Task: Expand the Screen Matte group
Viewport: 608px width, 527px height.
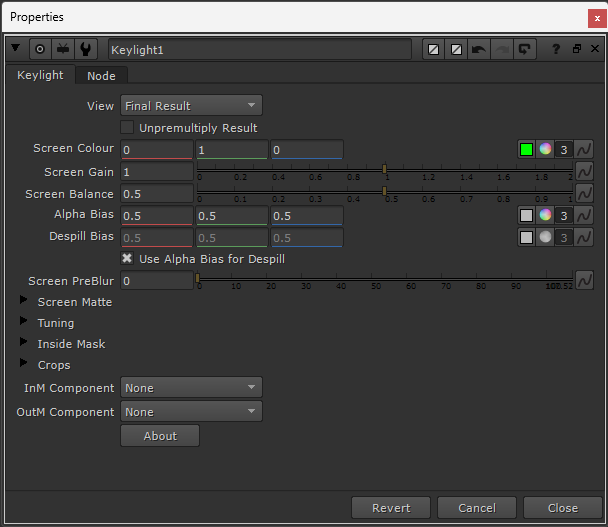Action: tap(24, 300)
